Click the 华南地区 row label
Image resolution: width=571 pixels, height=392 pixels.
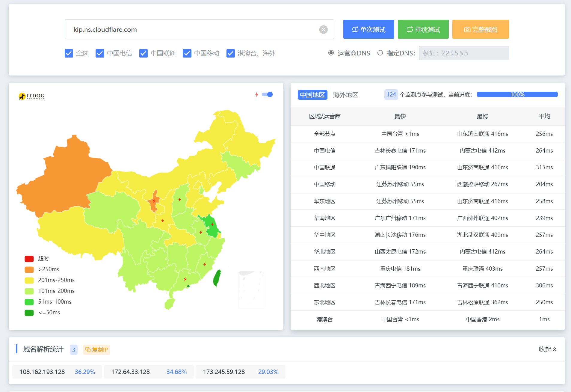(x=325, y=218)
